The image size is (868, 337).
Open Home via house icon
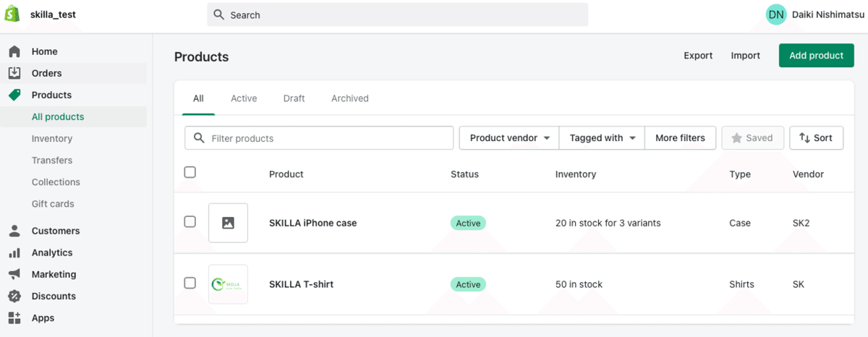click(x=14, y=51)
